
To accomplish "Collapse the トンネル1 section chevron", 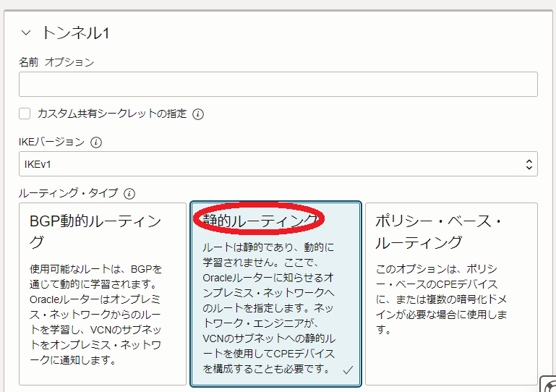I will point(26,33).
